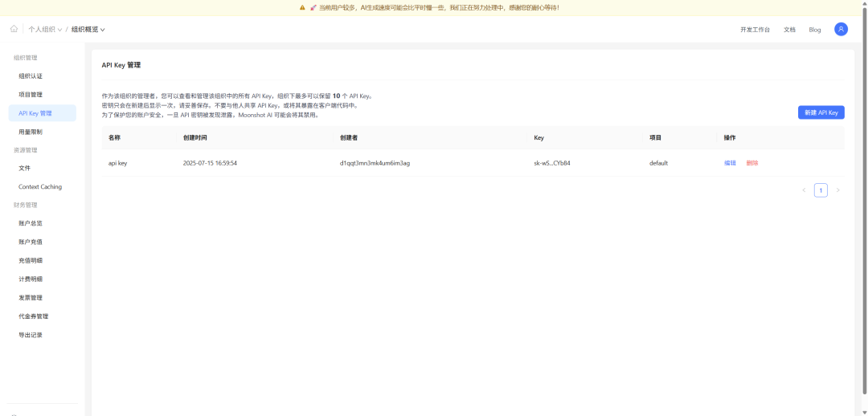Image resolution: width=868 pixels, height=416 pixels.
Task: Select page 1 in pagination
Action: click(x=821, y=190)
